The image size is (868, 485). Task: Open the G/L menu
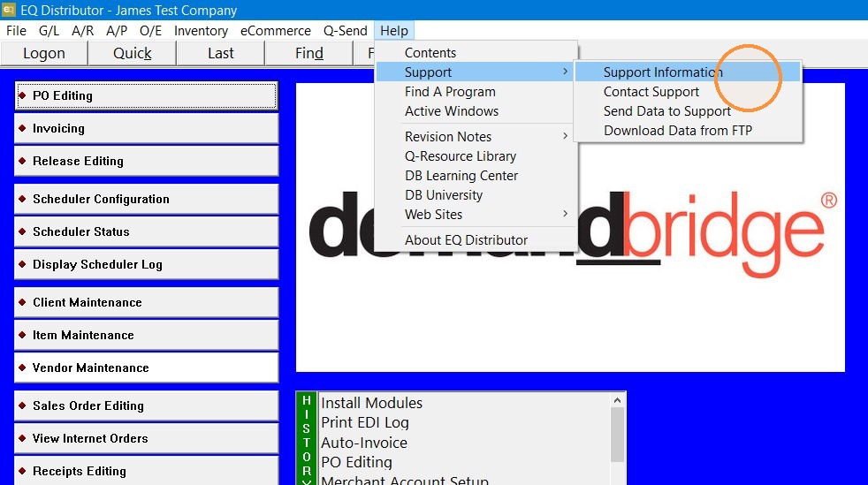[49, 31]
